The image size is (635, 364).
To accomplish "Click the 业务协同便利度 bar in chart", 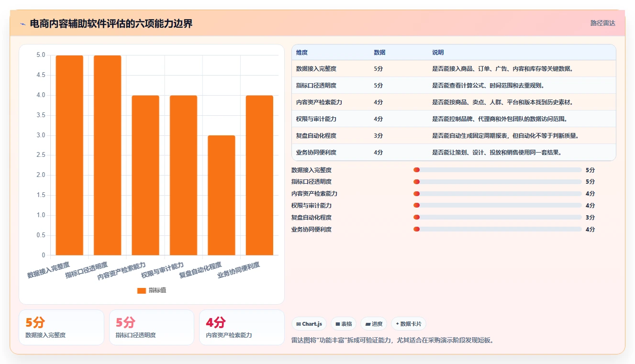I will [259, 175].
